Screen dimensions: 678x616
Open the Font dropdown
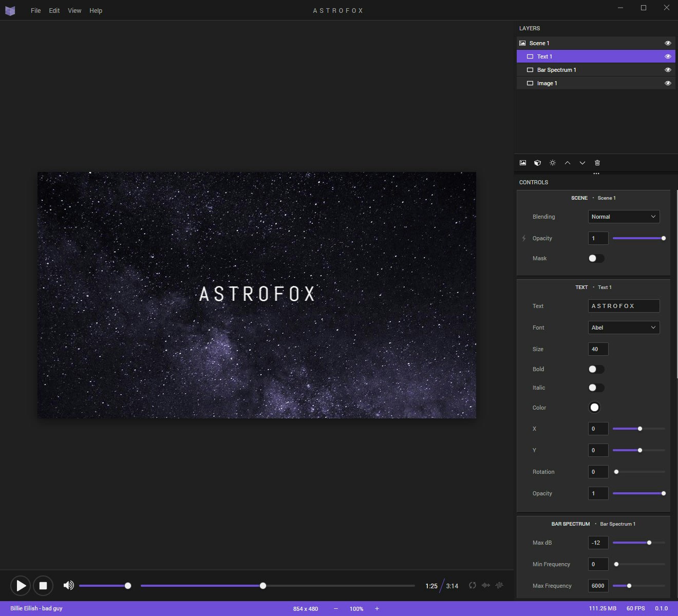click(x=624, y=328)
